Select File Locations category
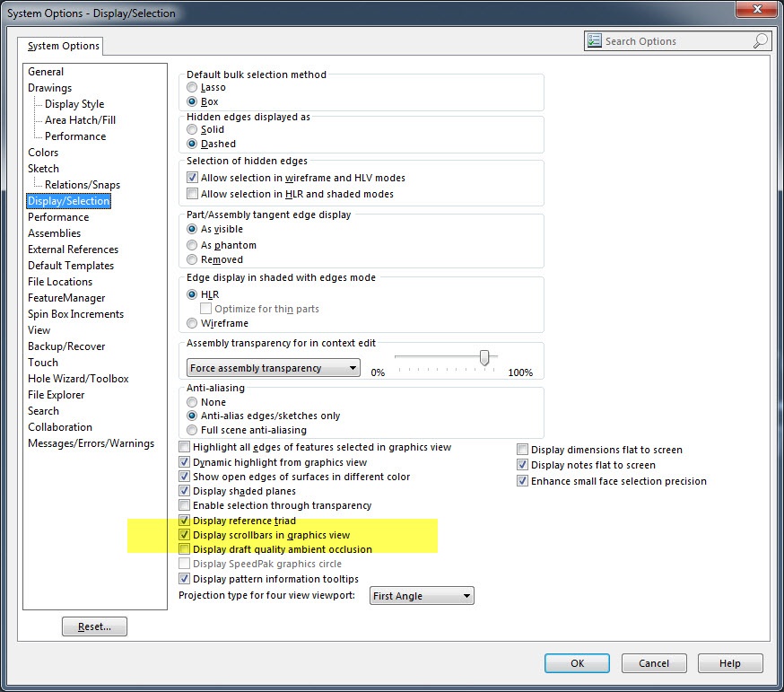Viewport: 784px width, 692px height. coord(60,282)
